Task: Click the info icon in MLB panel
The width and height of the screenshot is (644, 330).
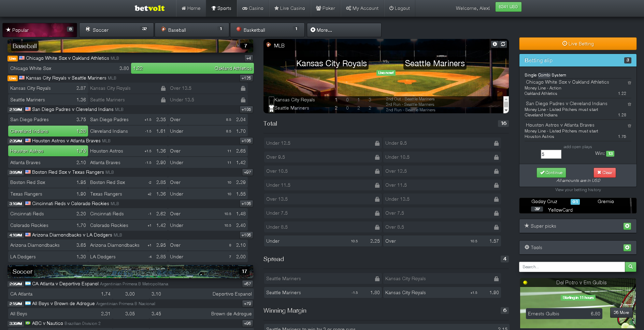Action: click(x=495, y=44)
